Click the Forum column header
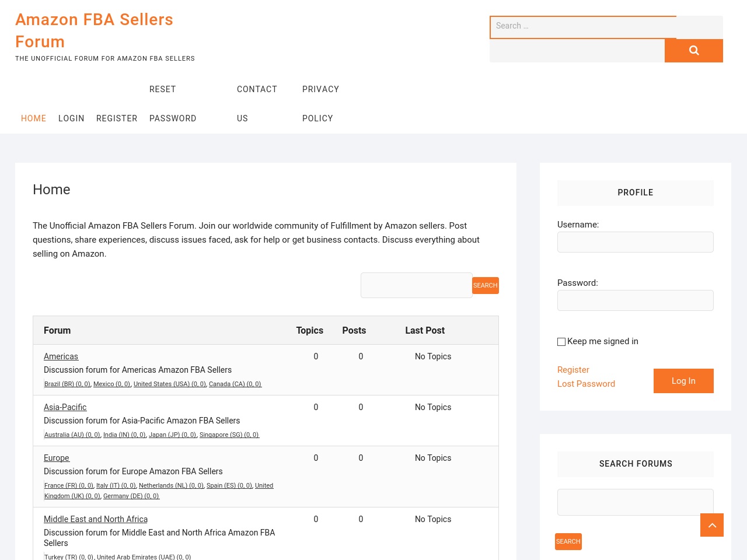This screenshot has height=560, width=747. pos(57,330)
